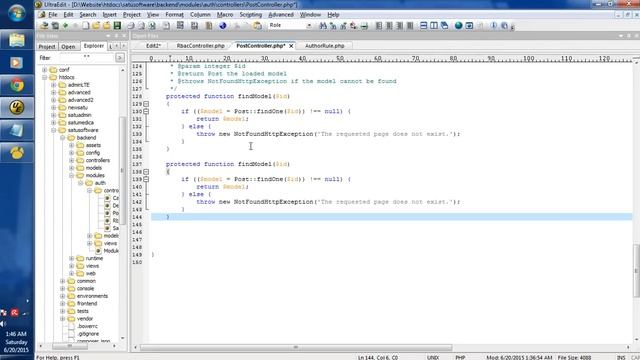Select the environments folder in tree
This screenshot has height=360, width=640.
tap(92, 296)
